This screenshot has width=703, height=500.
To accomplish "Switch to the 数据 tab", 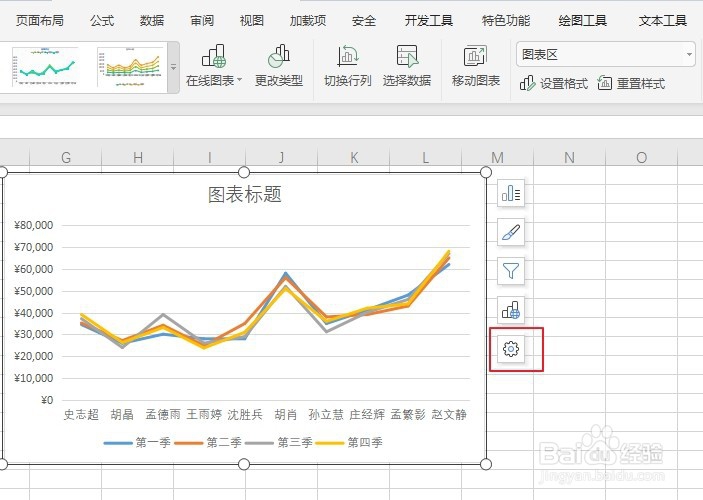I will (x=152, y=21).
